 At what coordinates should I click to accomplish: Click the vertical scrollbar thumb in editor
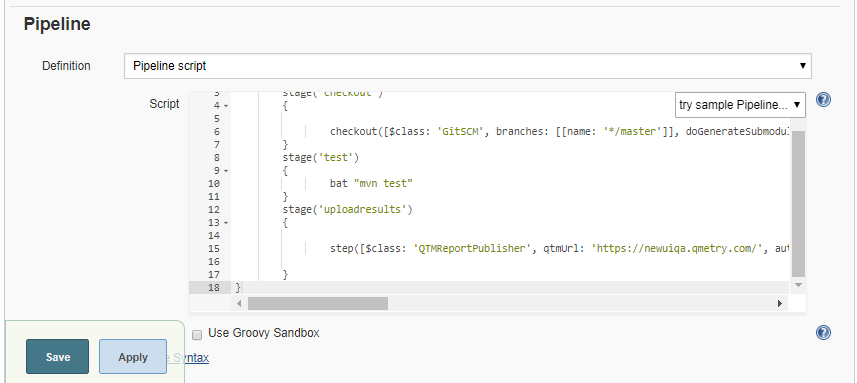[798, 204]
